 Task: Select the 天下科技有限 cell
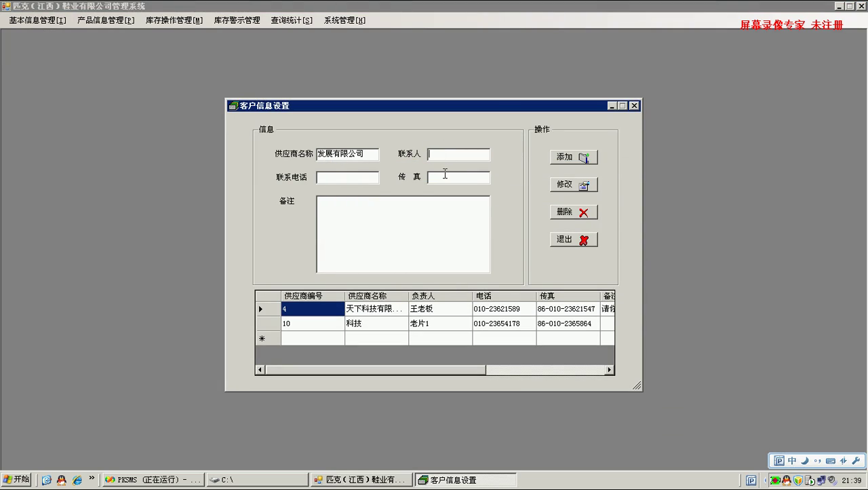[376, 309]
